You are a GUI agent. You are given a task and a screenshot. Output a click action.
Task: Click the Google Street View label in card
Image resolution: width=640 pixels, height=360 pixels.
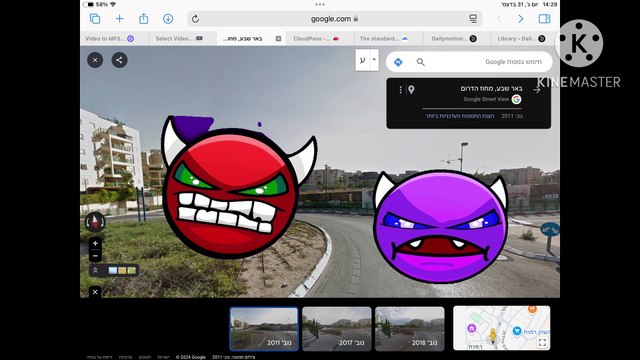pyautogui.click(x=486, y=99)
